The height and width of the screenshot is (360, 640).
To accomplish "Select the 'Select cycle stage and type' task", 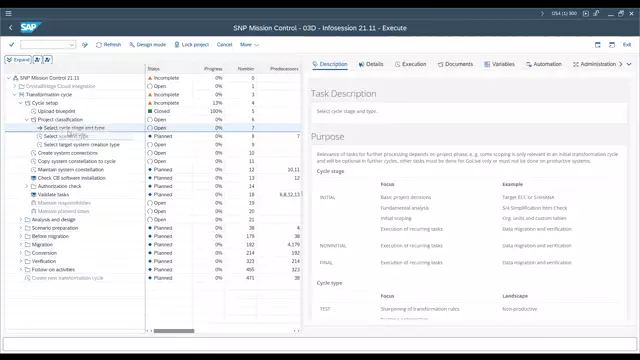I will pyautogui.click(x=74, y=128).
